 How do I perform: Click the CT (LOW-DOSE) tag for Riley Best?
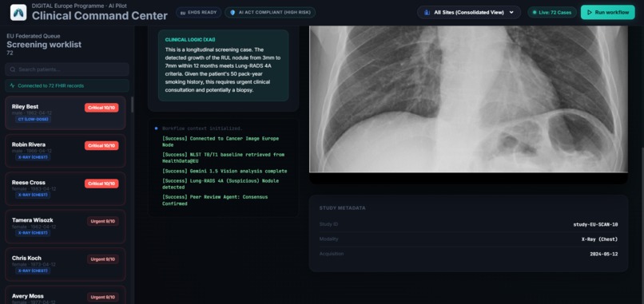point(33,119)
